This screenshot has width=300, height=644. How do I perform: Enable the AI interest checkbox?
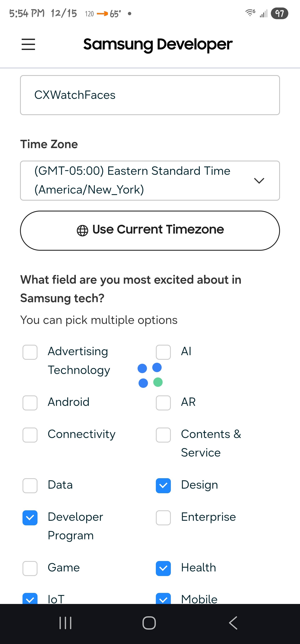(163, 352)
